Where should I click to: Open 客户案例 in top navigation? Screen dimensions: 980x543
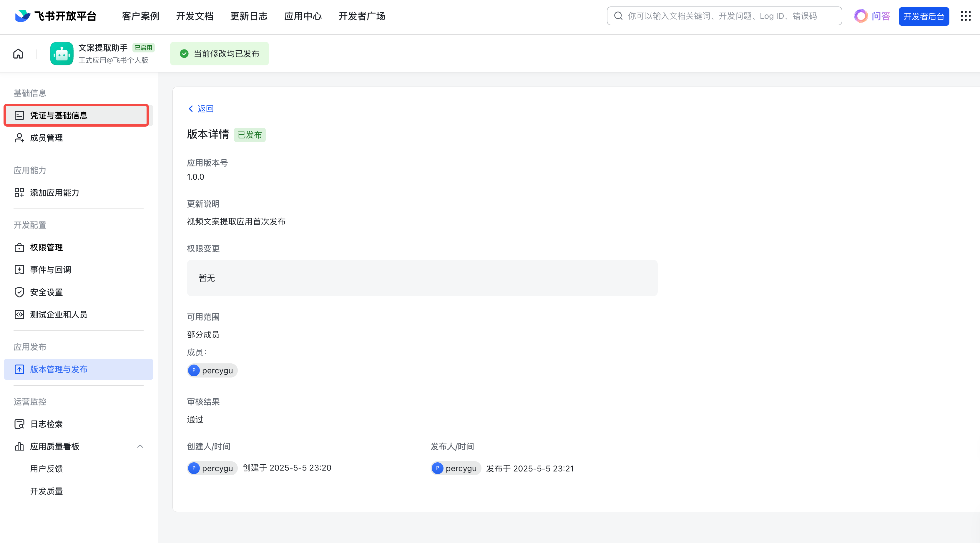pyautogui.click(x=141, y=16)
